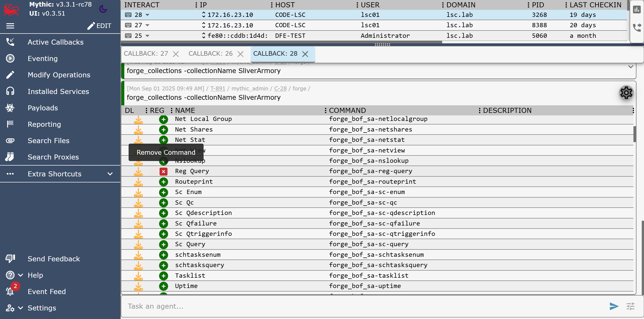Register the Routeprint command with plus

164,182
